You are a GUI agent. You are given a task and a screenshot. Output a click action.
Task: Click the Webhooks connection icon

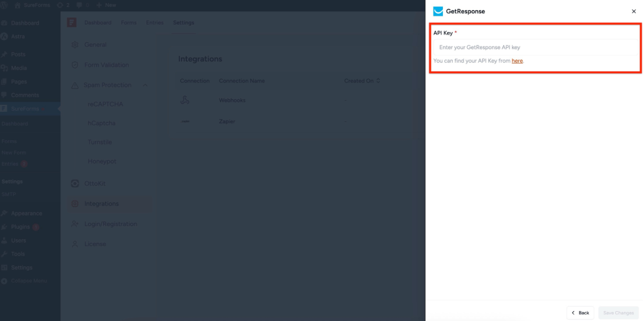(185, 100)
